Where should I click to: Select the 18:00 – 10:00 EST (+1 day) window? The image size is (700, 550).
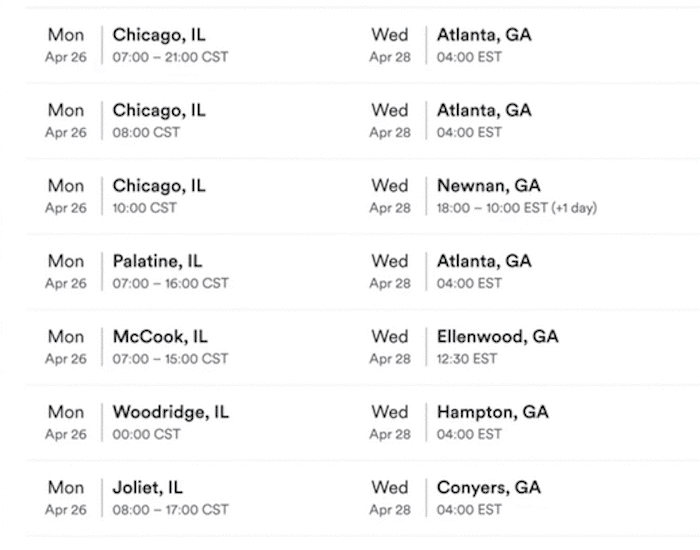pos(516,208)
